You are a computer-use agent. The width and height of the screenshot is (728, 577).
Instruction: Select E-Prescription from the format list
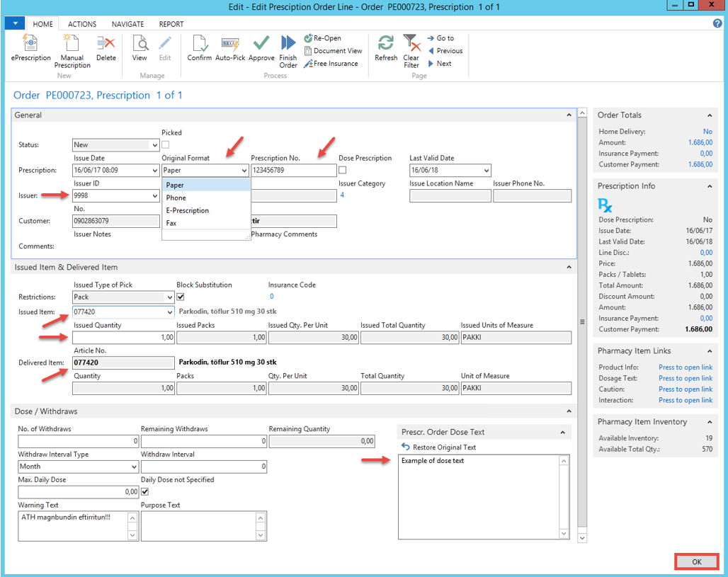point(188,211)
